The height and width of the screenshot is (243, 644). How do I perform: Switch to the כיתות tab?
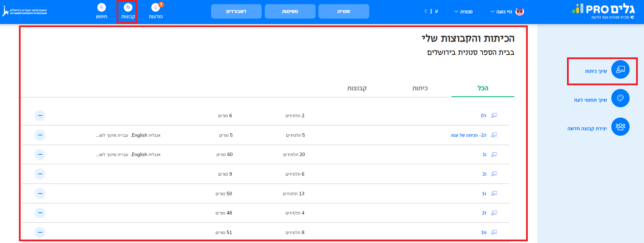420,88
